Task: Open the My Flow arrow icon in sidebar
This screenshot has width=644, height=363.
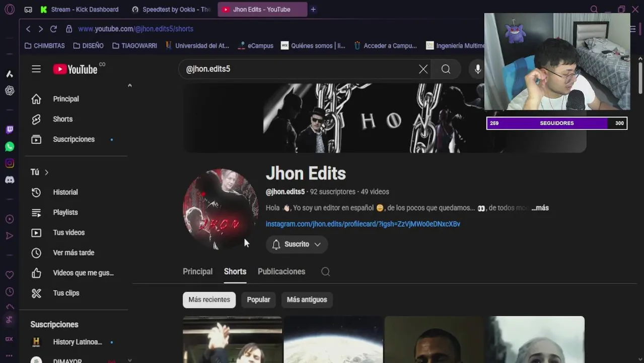Action: click(x=10, y=235)
